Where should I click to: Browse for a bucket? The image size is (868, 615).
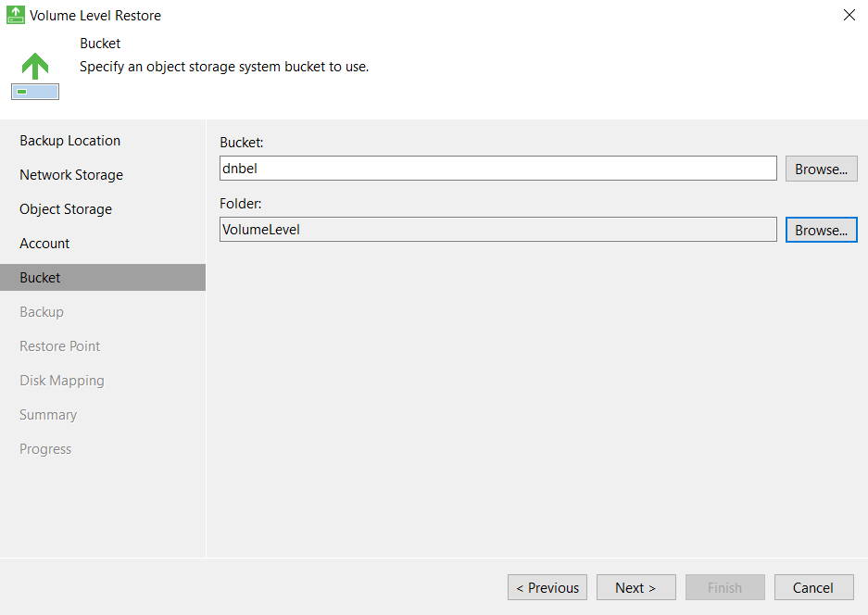(821, 169)
